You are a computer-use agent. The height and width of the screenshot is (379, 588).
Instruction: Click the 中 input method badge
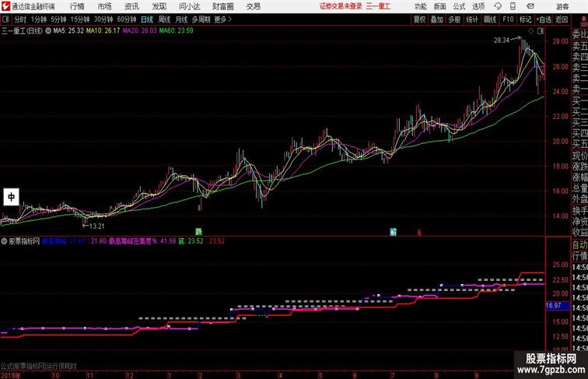[11, 197]
